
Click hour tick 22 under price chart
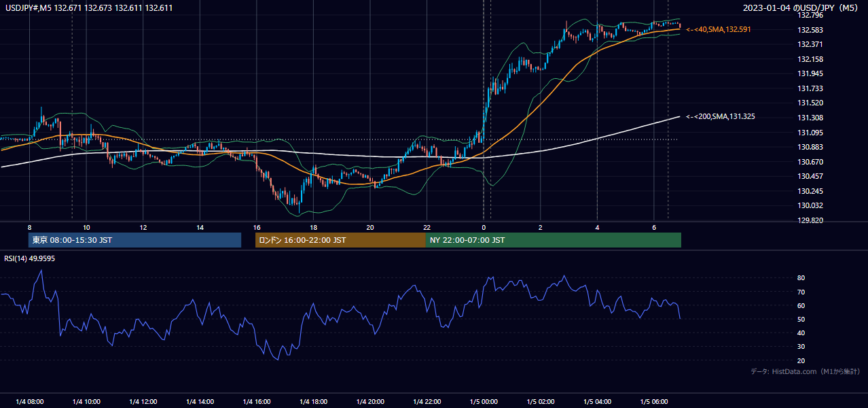[x=427, y=227]
